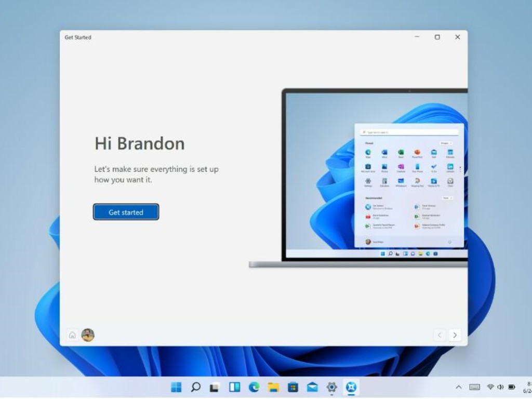The width and height of the screenshot is (532, 399).
Task: Click the blue Get started button
Action: click(126, 212)
